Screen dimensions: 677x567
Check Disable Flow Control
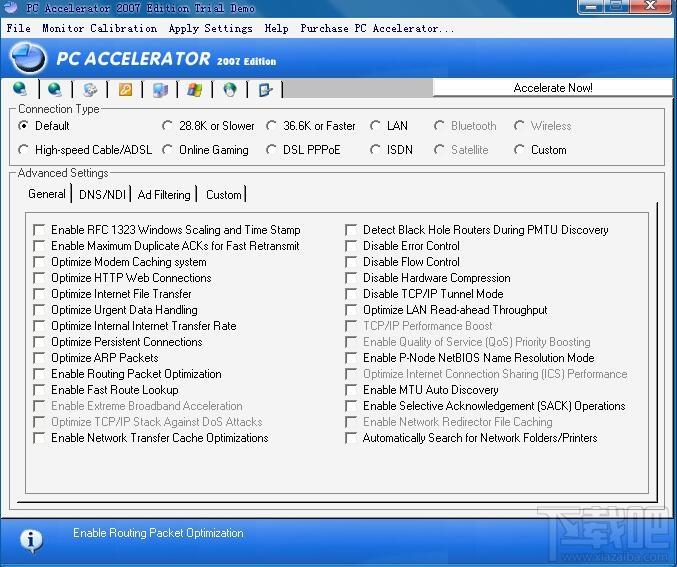click(351, 262)
